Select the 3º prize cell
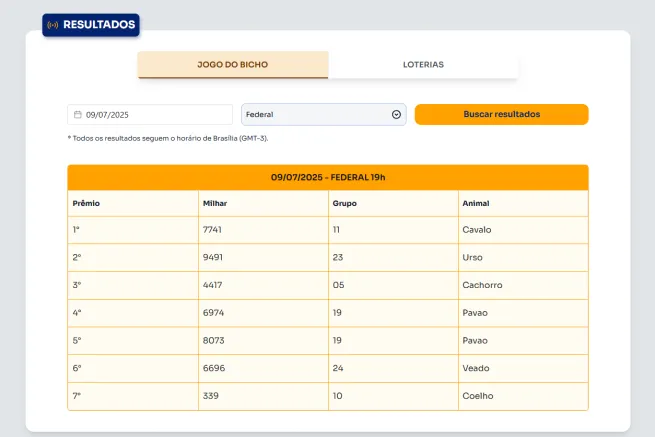 133,285
